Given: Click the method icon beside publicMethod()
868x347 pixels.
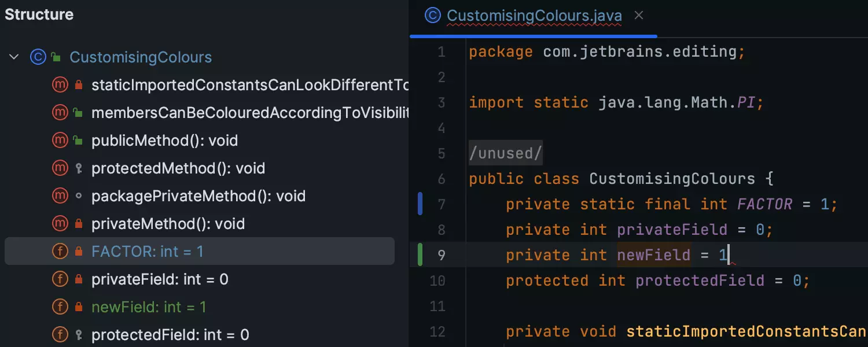Looking at the screenshot, I should click(60, 141).
